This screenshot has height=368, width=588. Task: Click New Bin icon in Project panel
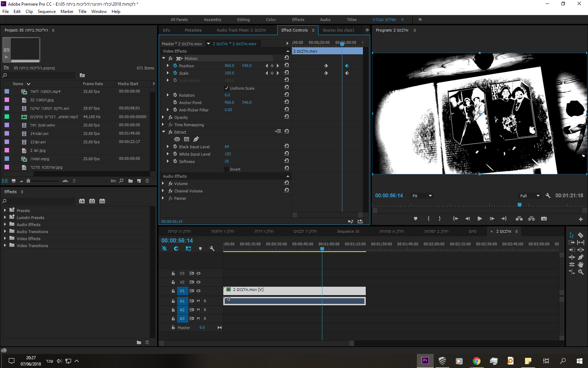[x=131, y=181]
